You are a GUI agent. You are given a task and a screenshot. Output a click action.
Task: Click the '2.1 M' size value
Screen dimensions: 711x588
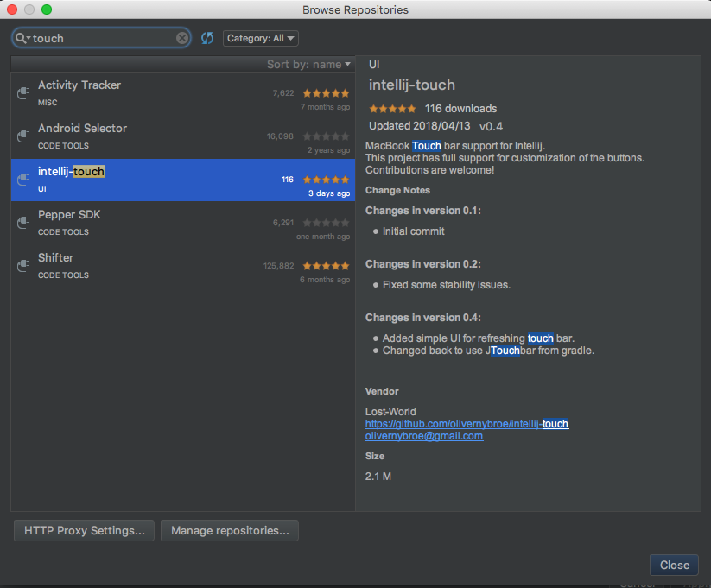(378, 477)
